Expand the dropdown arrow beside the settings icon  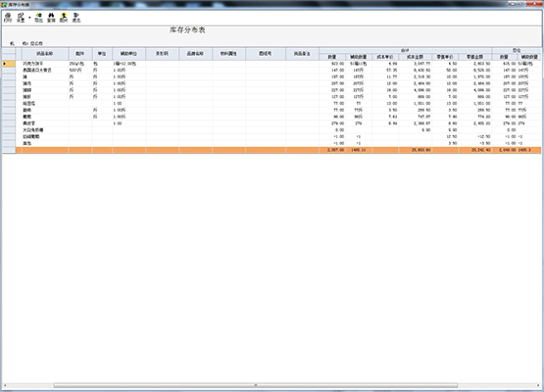tap(29, 18)
